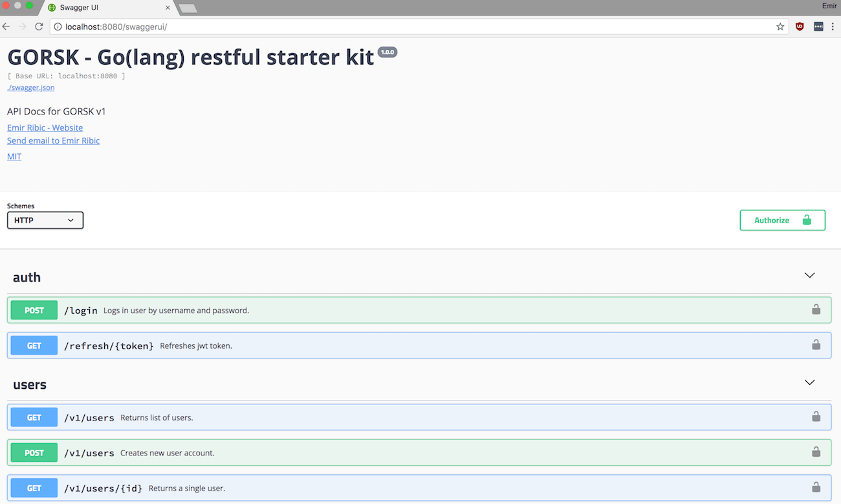Screen dimensions: 841x504
Task: Go back with browser back arrow
Action: pyautogui.click(x=6, y=27)
